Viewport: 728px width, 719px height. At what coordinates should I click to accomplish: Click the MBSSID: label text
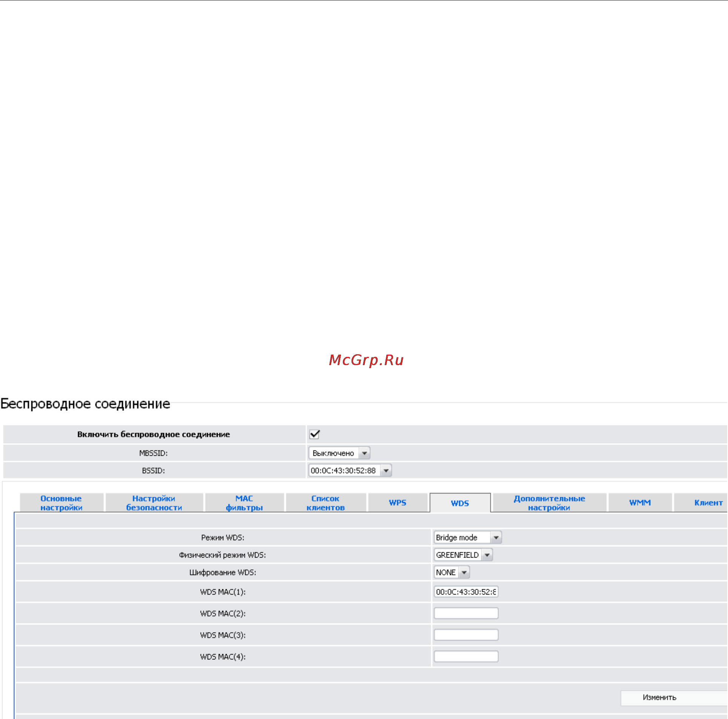[154, 453]
